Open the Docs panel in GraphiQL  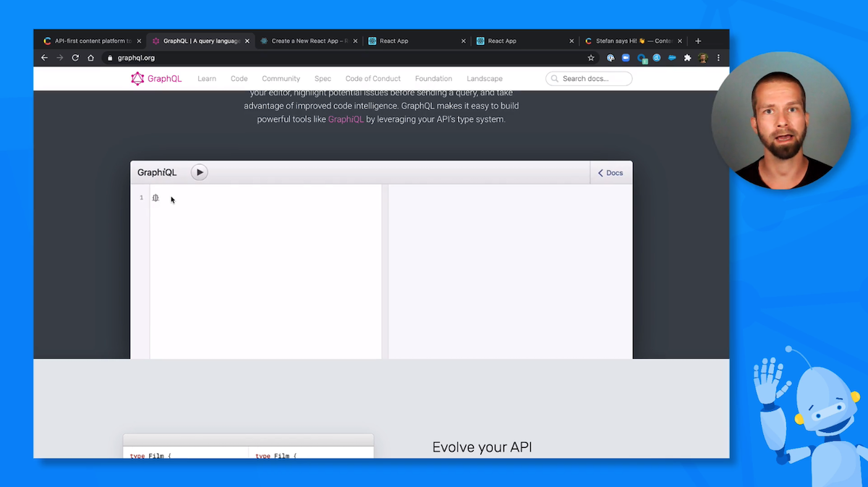coord(610,173)
